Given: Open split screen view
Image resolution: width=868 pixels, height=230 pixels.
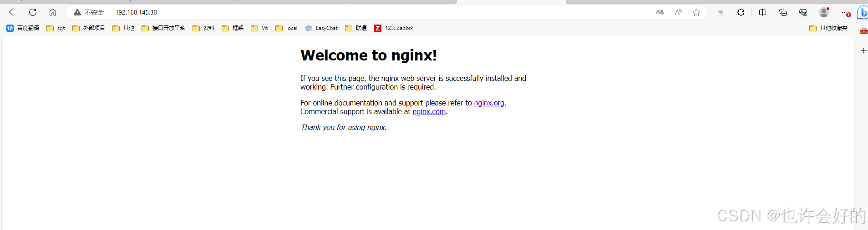Looking at the screenshot, I should click(763, 12).
